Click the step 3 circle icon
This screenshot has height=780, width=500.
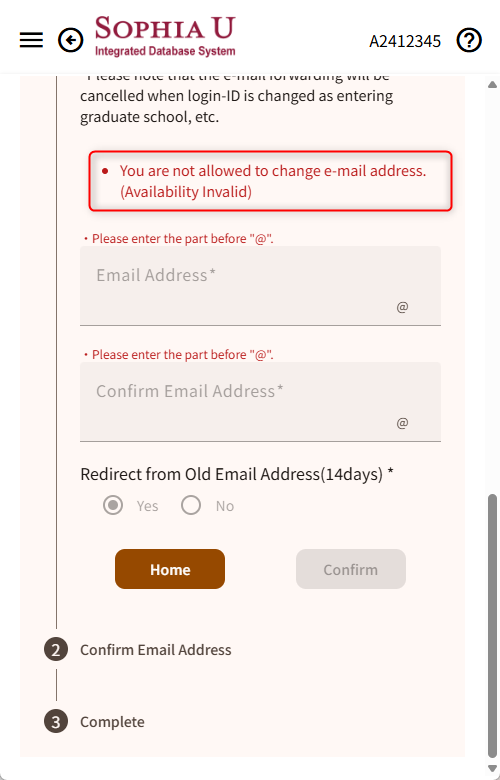click(56, 722)
